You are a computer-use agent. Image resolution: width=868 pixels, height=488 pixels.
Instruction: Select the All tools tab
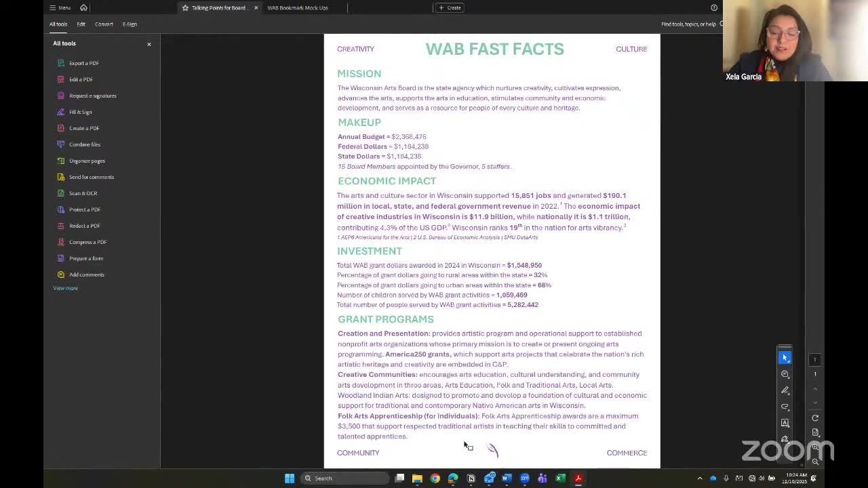[x=58, y=24]
